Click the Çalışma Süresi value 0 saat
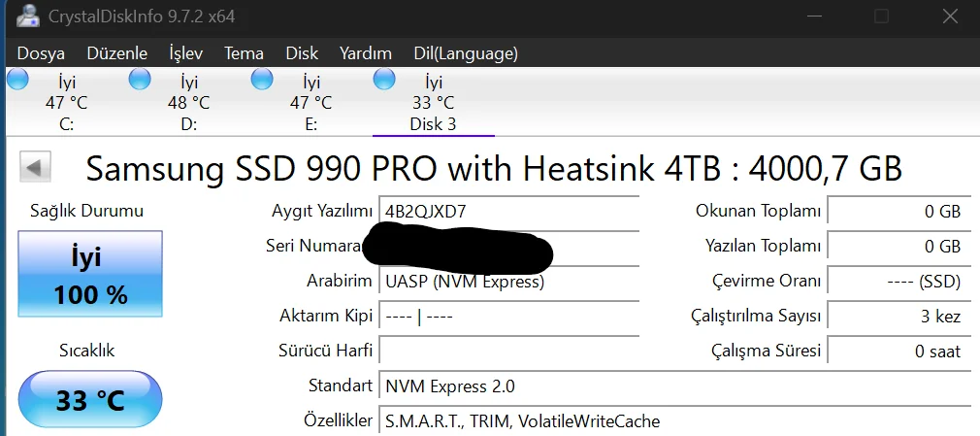The image size is (980, 436). coord(898,351)
